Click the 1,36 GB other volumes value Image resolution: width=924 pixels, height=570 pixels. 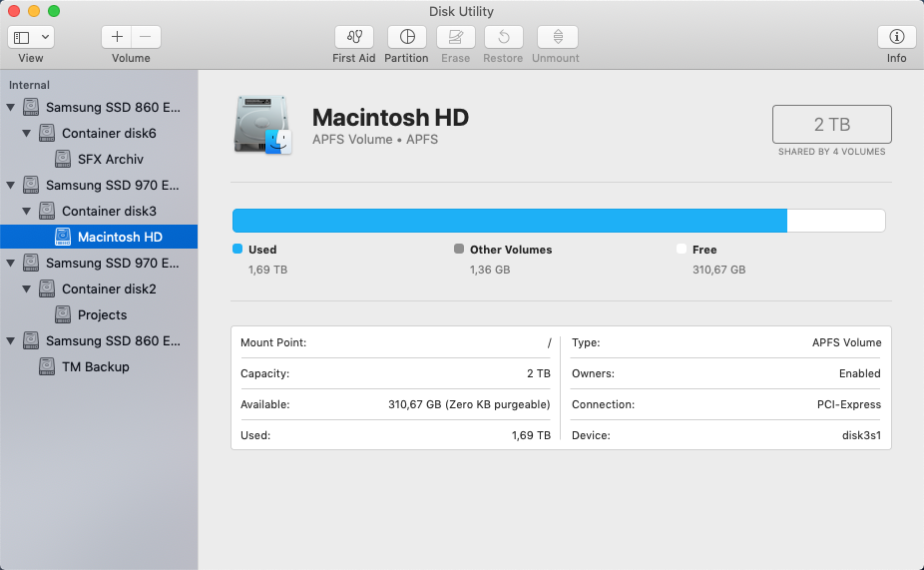point(490,270)
